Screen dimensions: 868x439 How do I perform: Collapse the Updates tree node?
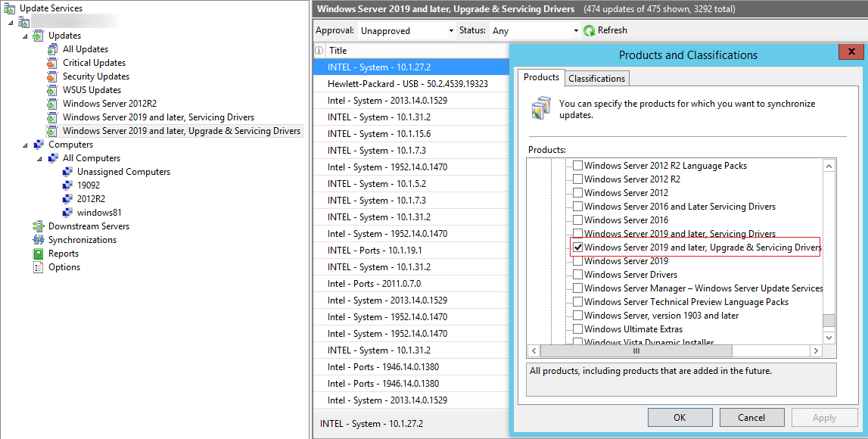click(25, 36)
